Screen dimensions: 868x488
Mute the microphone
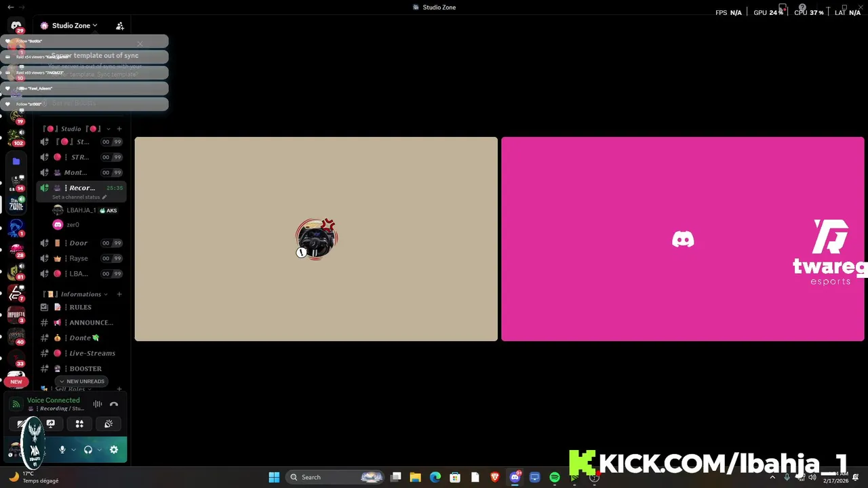[62, 449]
